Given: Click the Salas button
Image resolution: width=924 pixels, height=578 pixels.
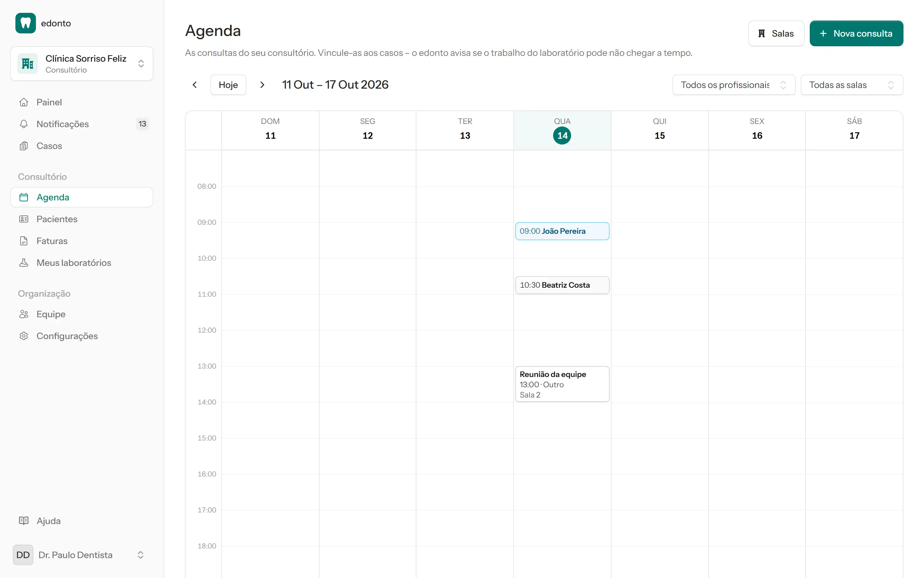Looking at the screenshot, I should [776, 34].
